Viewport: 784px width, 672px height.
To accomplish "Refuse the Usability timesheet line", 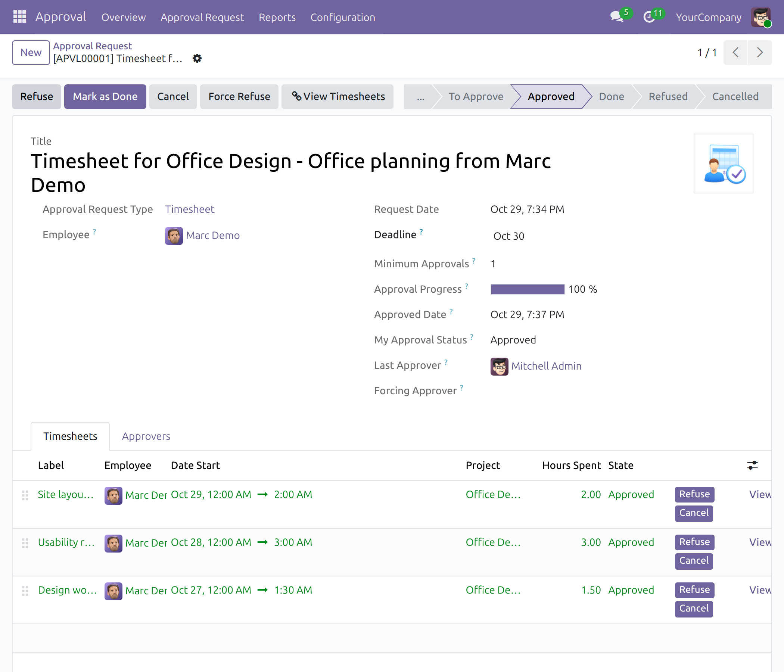I will pyautogui.click(x=694, y=542).
